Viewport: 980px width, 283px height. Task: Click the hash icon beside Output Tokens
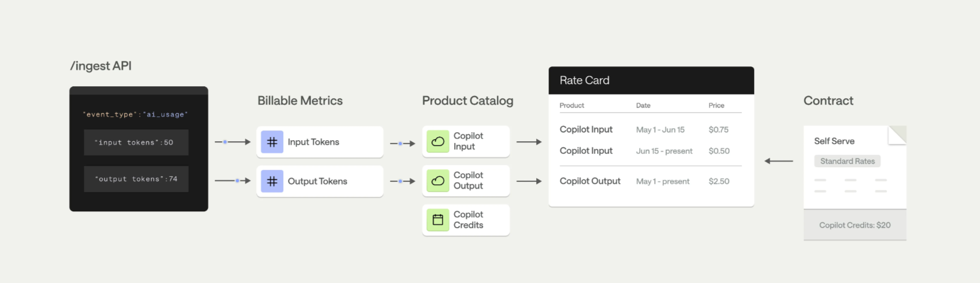[272, 182]
